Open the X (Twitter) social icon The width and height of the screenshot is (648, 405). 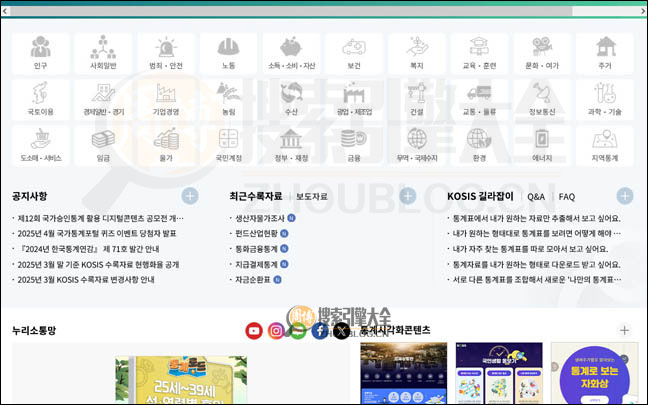[341, 331]
